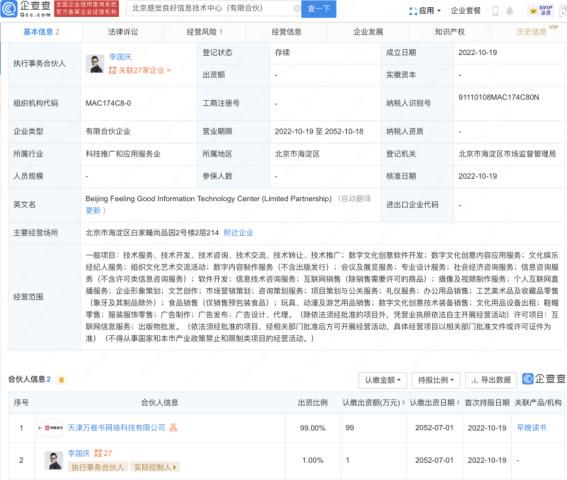
Task: Click organization code MAC174C8-0
Action: click(108, 103)
